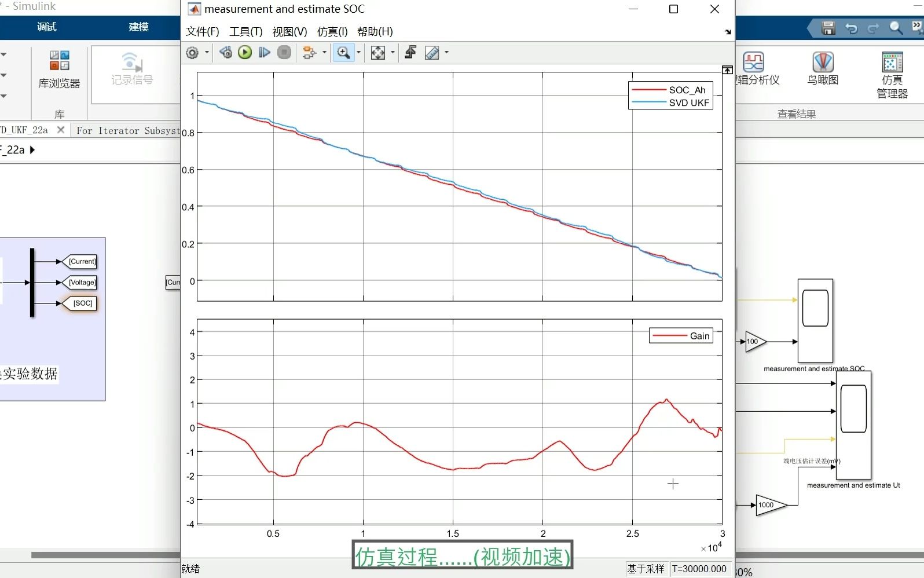The width and height of the screenshot is (924, 578).
Task: Open the 帮助(H) menu in scope window
Action: [x=375, y=31]
